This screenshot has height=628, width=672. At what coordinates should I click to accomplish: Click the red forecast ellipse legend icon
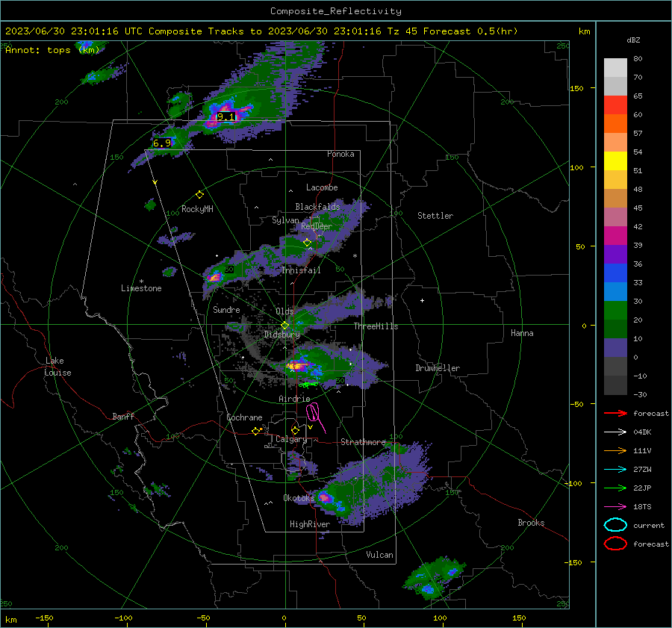click(x=615, y=544)
